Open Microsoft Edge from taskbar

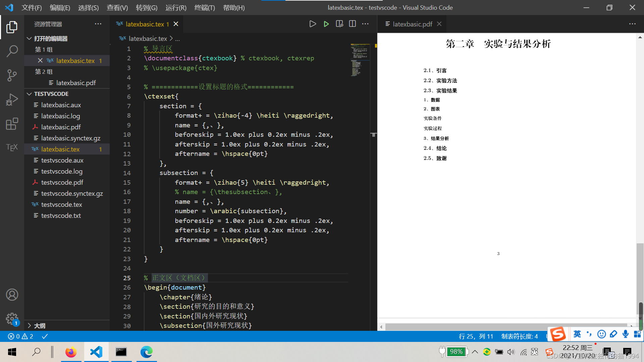(146, 352)
